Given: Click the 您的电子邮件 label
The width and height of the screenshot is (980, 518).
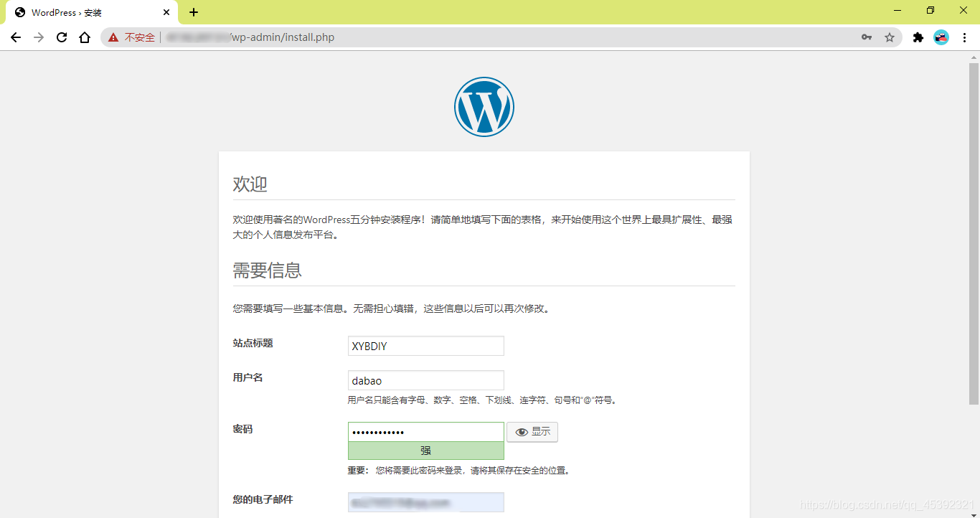Looking at the screenshot, I should (x=263, y=499).
